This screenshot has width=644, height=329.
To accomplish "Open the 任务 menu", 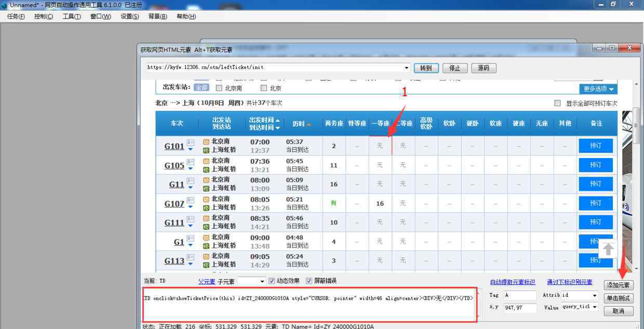I will point(16,16).
